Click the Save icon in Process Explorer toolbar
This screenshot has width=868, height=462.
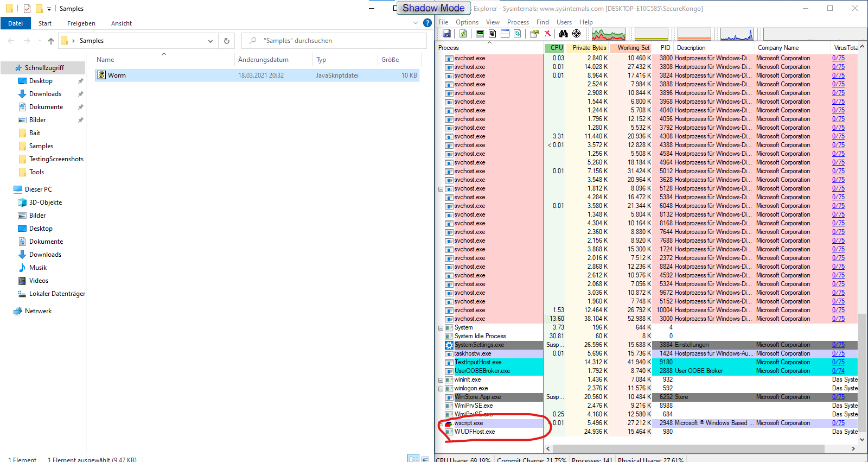click(446, 34)
